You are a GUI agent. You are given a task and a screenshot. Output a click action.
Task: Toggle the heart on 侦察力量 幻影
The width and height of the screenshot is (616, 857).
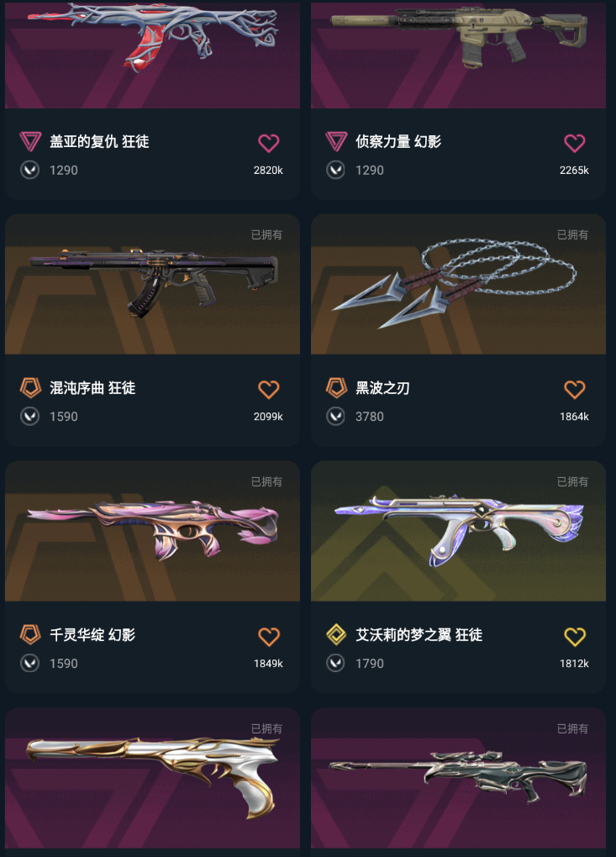point(575,143)
